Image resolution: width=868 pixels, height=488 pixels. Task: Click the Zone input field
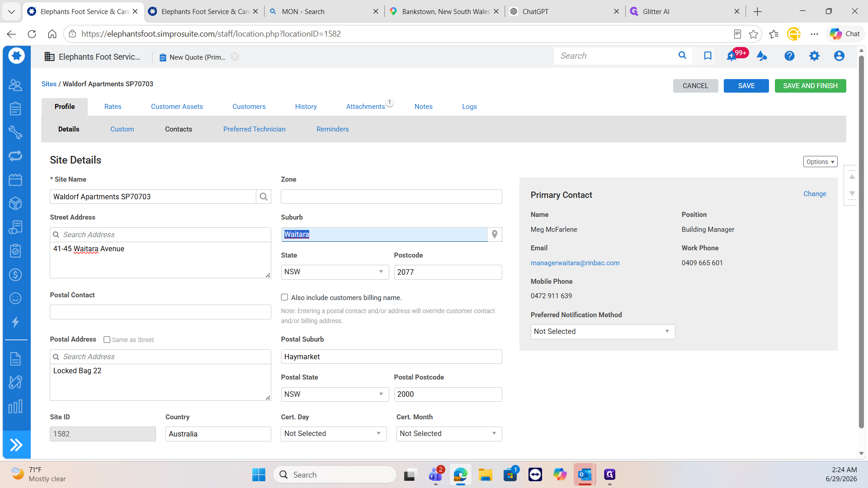(391, 197)
